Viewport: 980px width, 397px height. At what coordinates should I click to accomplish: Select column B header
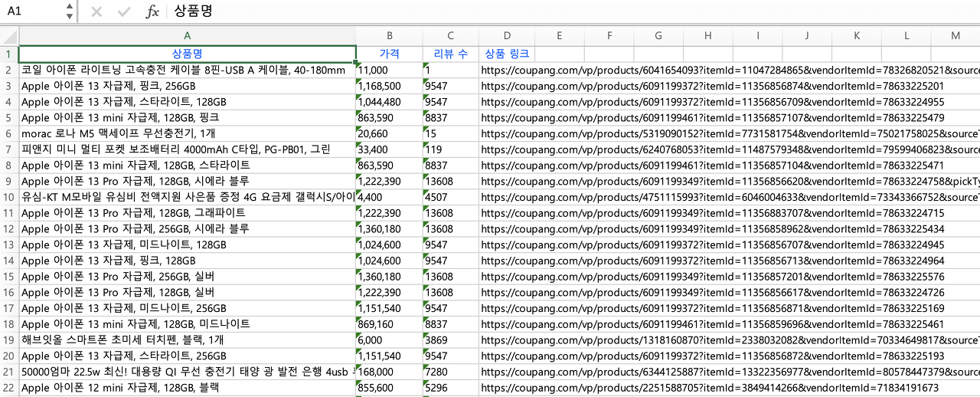point(390,36)
